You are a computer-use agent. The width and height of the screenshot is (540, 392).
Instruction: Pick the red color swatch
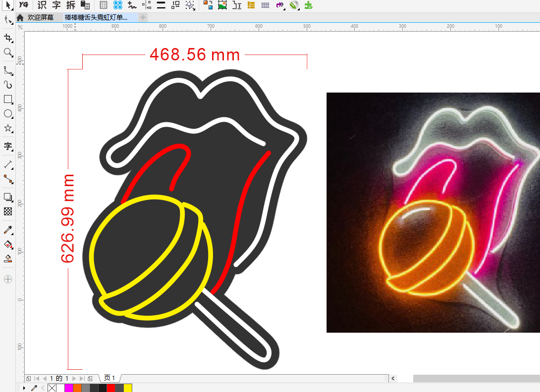(111, 388)
